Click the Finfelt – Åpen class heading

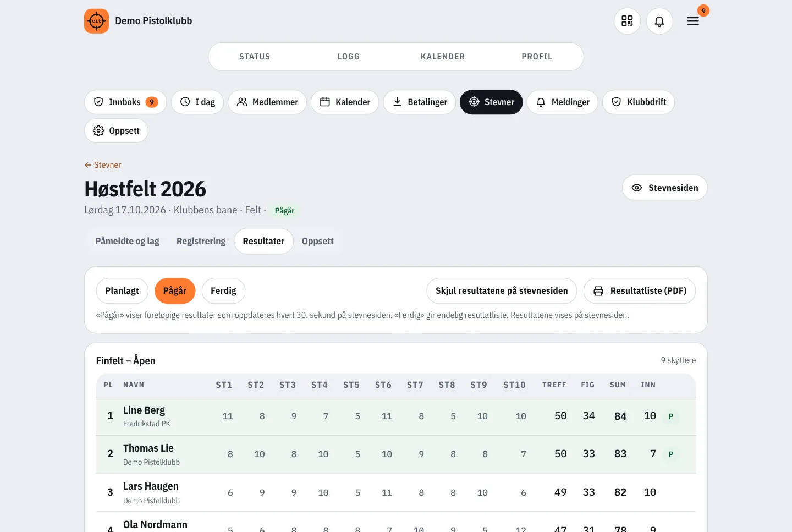pyautogui.click(x=125, y=360)
